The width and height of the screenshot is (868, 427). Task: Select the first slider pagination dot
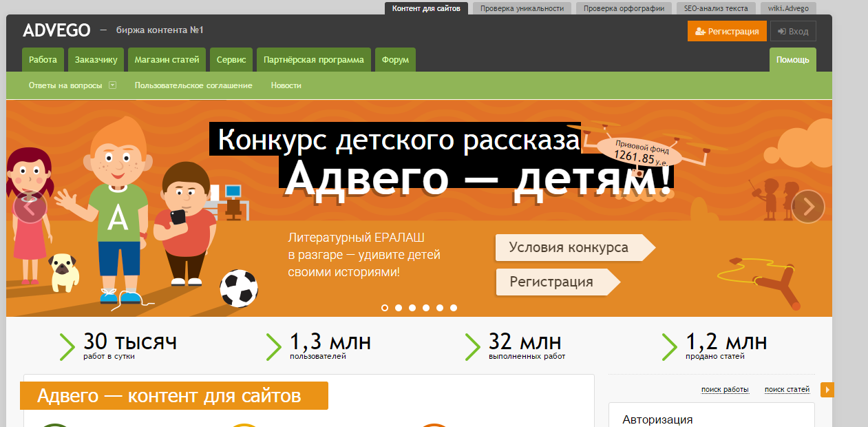click(385, 308)
